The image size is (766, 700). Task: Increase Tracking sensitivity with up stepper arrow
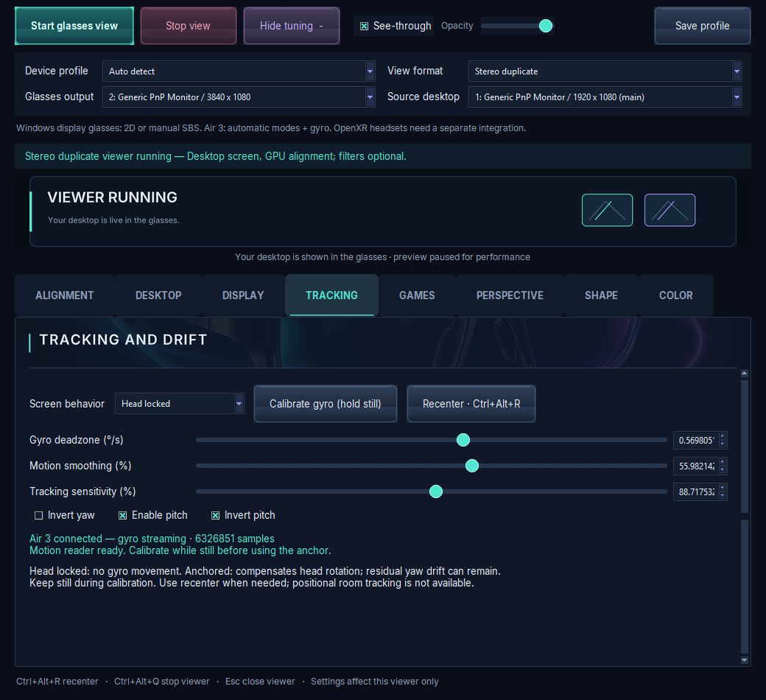723,488
